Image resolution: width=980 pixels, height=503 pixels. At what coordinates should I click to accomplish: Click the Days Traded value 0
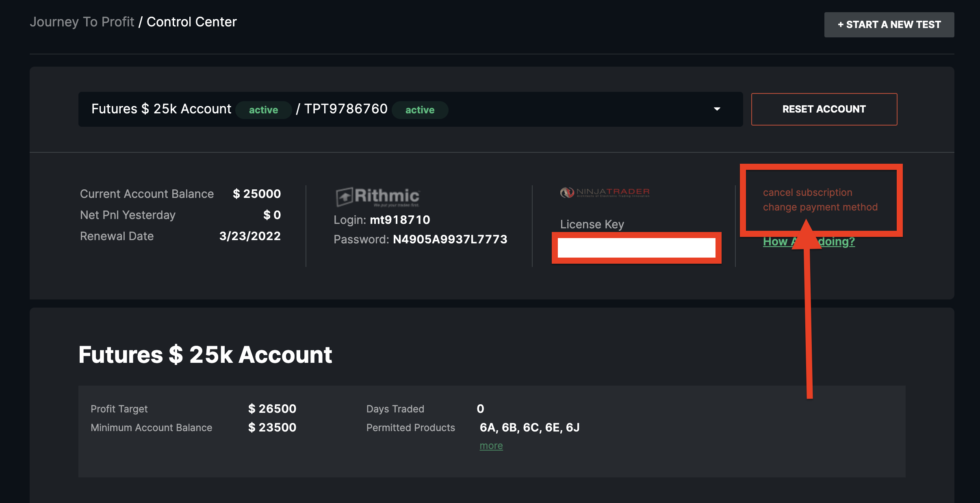pos(480,409)
